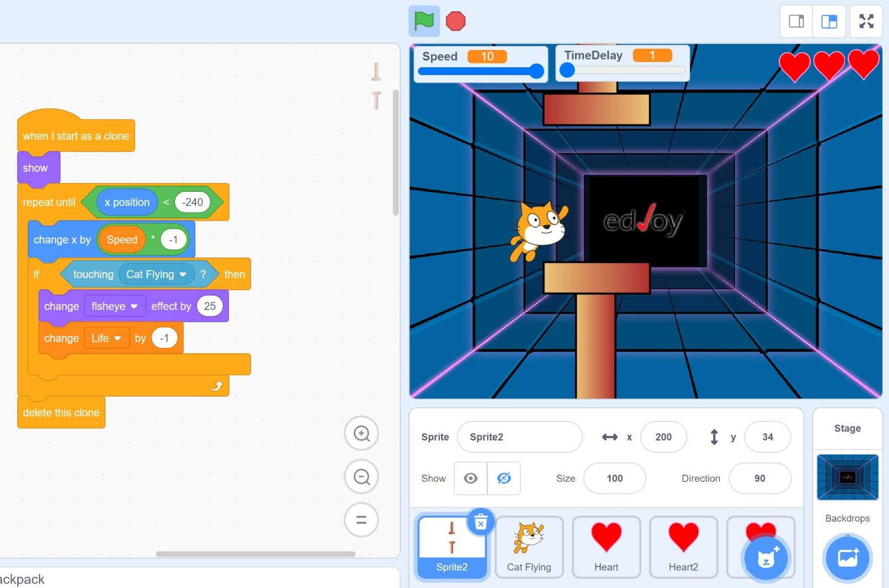Zoom in the code workspace

coord(362,433)
